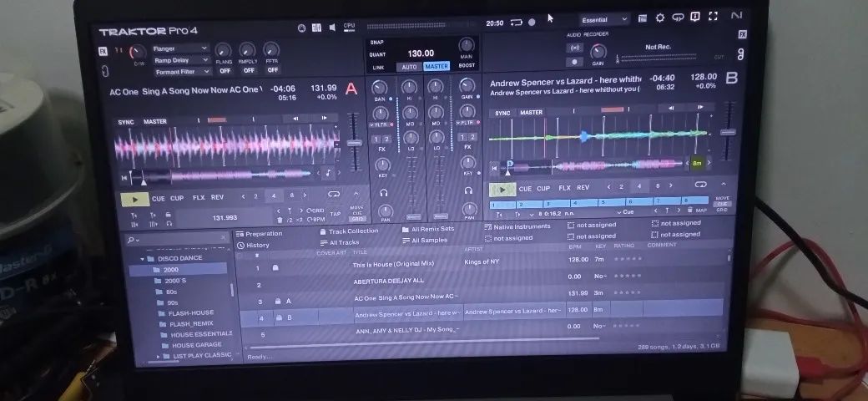The image size is (868, 401).
Task: Click REV on Deck B
Action: point(583,188)
